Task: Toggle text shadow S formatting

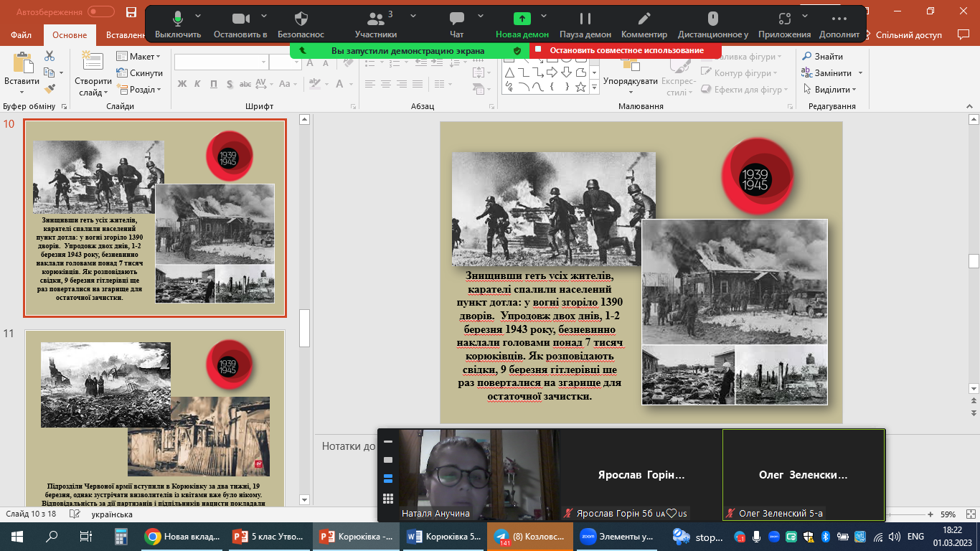Action: coord(231,84)
